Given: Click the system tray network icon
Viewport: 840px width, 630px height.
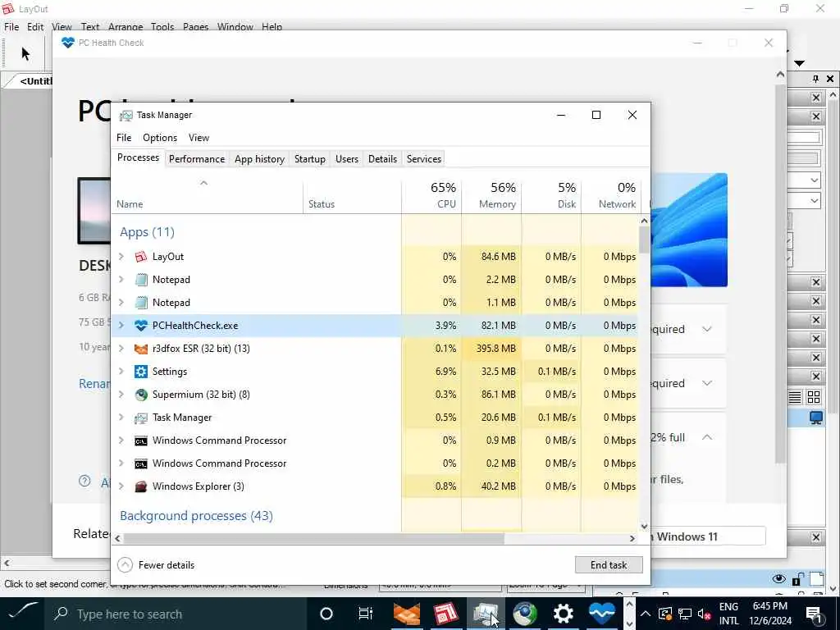Looking at the screenshot, I should [x=684, y=614].
